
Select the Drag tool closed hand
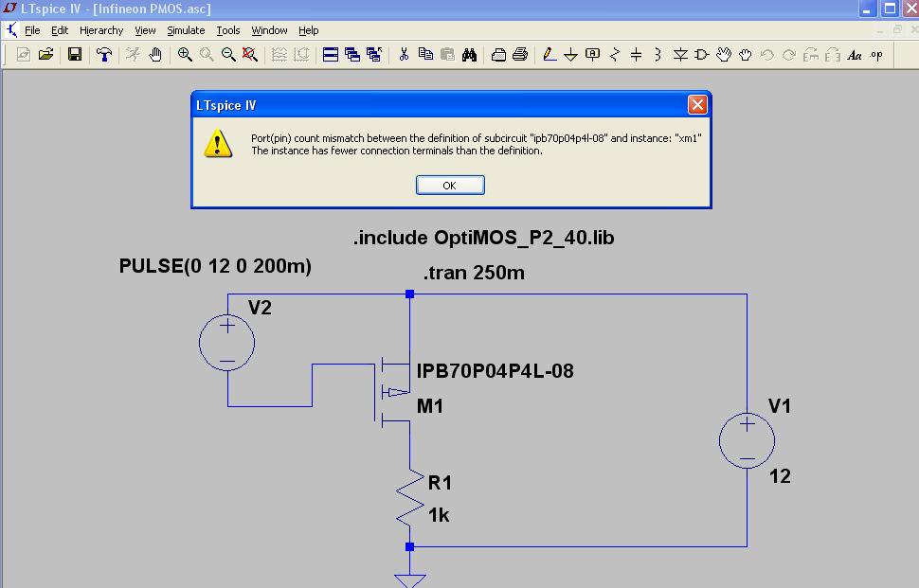tap(745, 55)
